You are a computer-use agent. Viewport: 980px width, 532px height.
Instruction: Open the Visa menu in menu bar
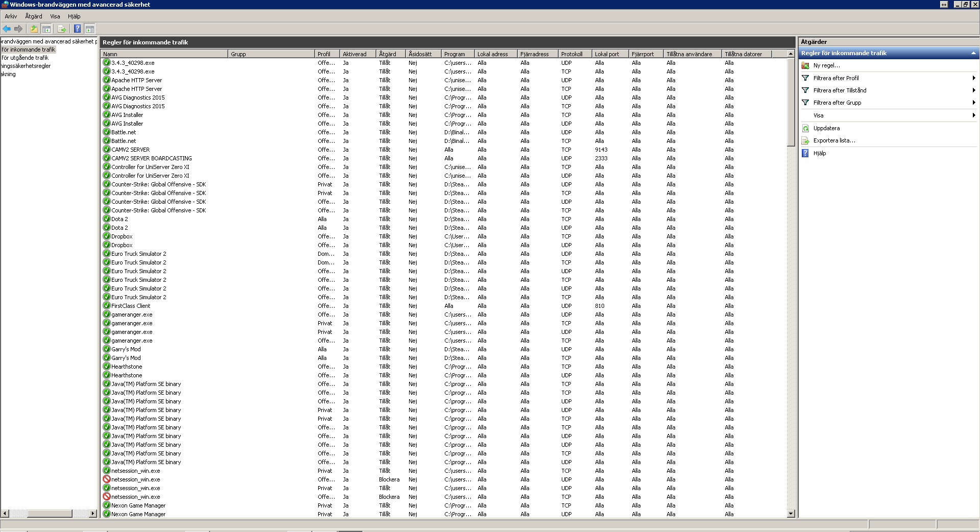coord(55,16)
